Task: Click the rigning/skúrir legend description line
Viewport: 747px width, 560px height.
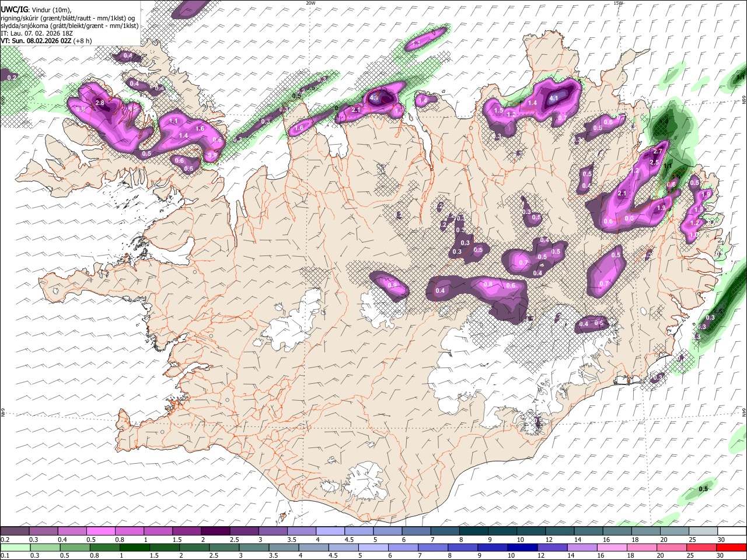Action: (x=67, y=18)
